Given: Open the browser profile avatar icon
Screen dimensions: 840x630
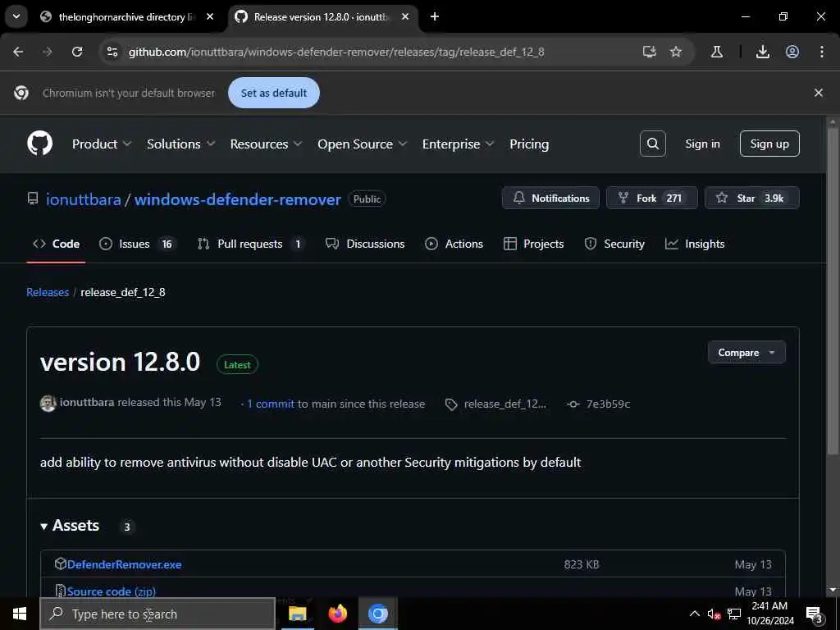Looking at the screenshot, I should click(792, 52).
